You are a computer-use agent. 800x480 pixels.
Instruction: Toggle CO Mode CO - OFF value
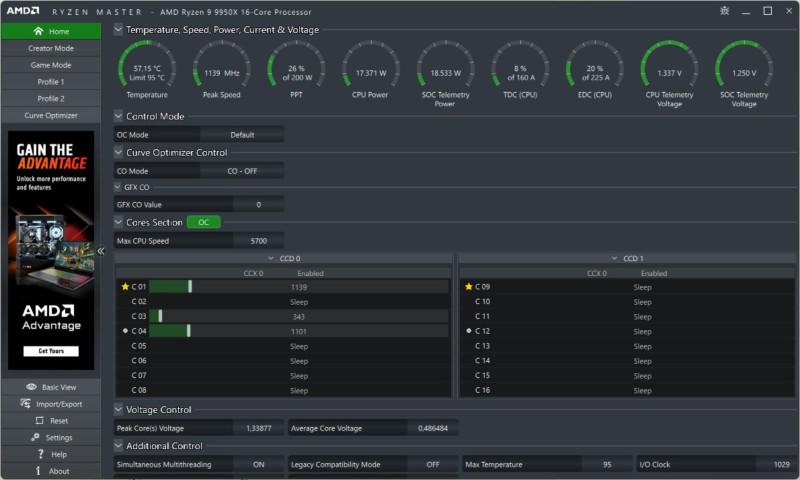tap(242, 171)
